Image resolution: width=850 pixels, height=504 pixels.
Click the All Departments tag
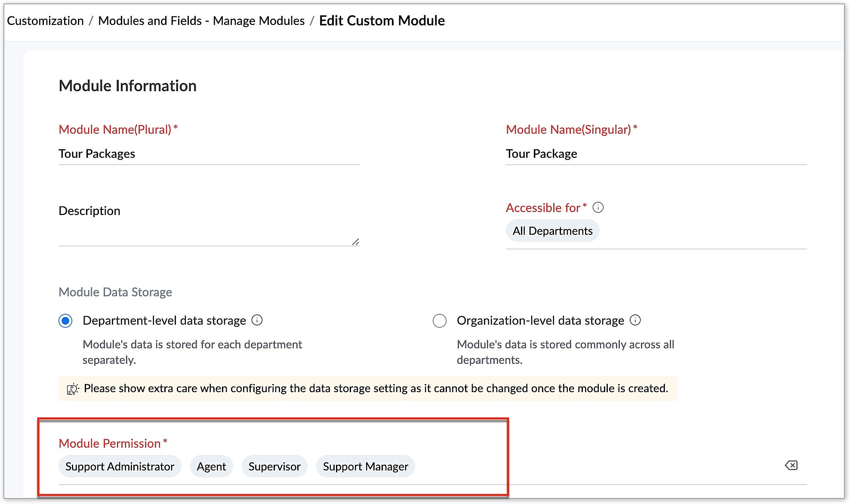coord(552,231)
